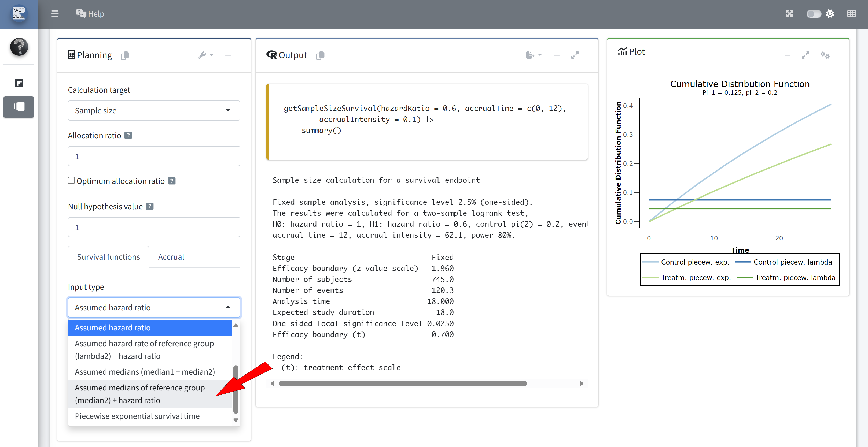This screenshot has height=447, width=868.
Task: Toggle the dark mode switch
Action: [x=813, y=14]
